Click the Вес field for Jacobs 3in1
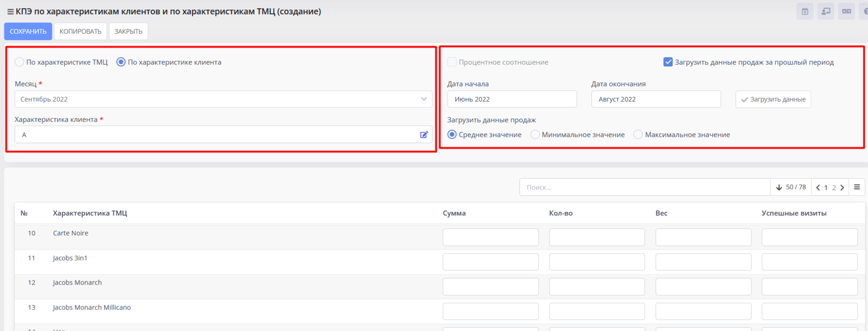Image resolution: width=868 pixels, height=331 pixels. point(703,262)
